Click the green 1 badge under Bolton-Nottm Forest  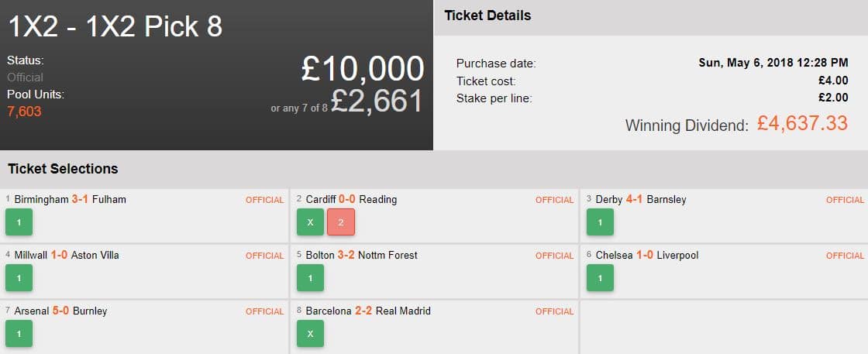click(310, 278)
